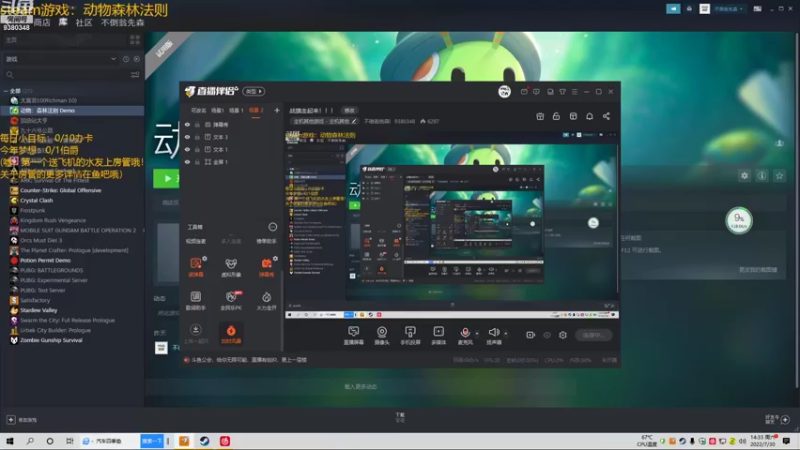Lock the 弹幕秀 source layer
The image size is (800, 450).
(x=197, y=124)
